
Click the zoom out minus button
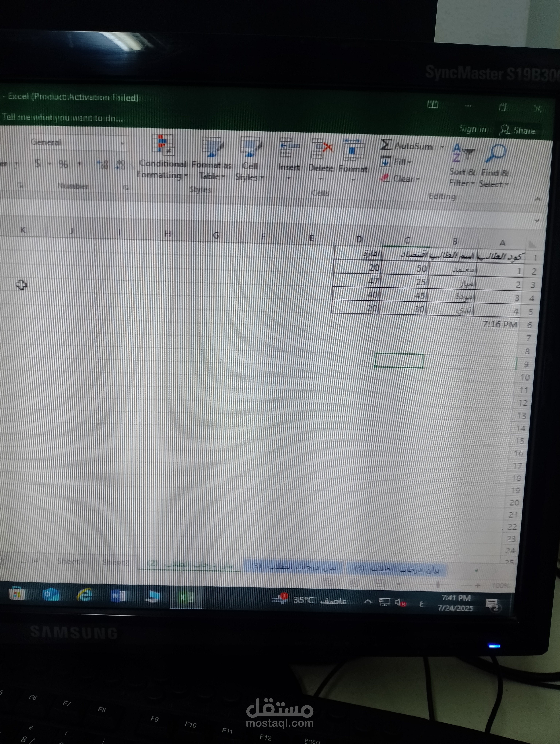click(399, 584)
